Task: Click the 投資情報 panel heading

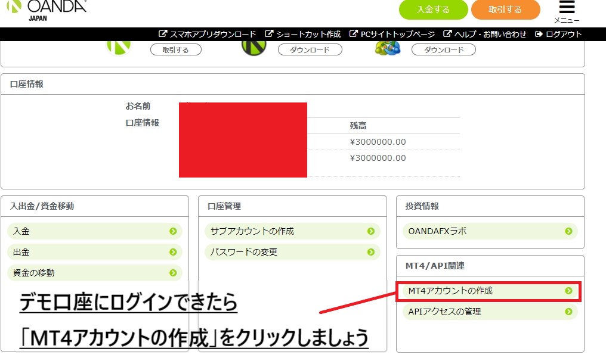Action: [422, 206]
